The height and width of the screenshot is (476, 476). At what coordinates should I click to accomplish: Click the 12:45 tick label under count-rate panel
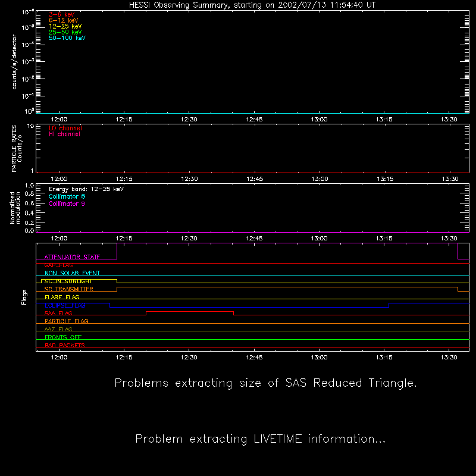tap(254, 120)
